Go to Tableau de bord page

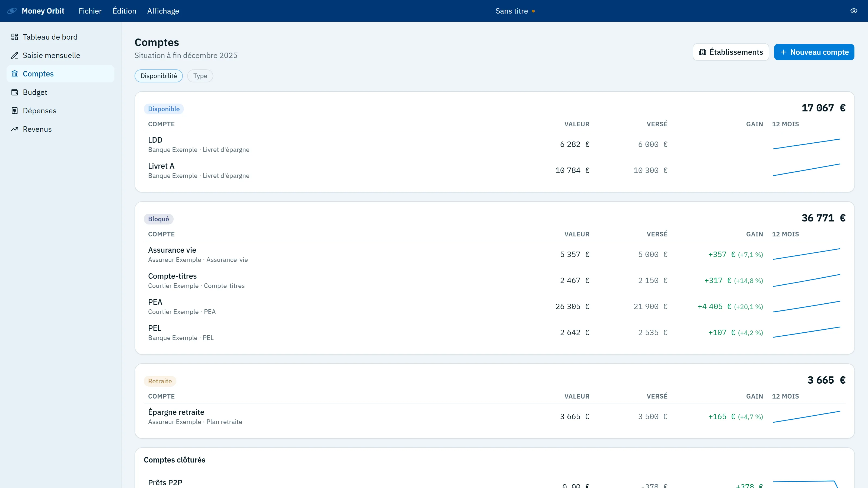60,37
